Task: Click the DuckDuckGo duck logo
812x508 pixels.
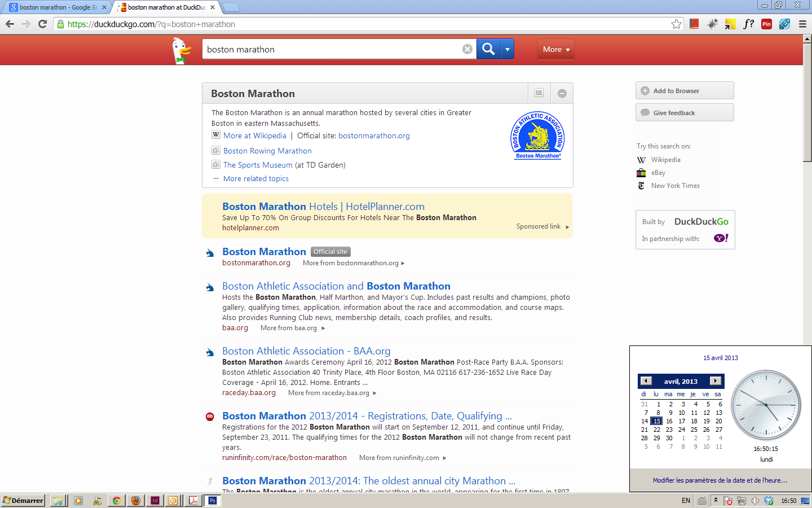Action: pyautogui.click(x=182, y=50)
